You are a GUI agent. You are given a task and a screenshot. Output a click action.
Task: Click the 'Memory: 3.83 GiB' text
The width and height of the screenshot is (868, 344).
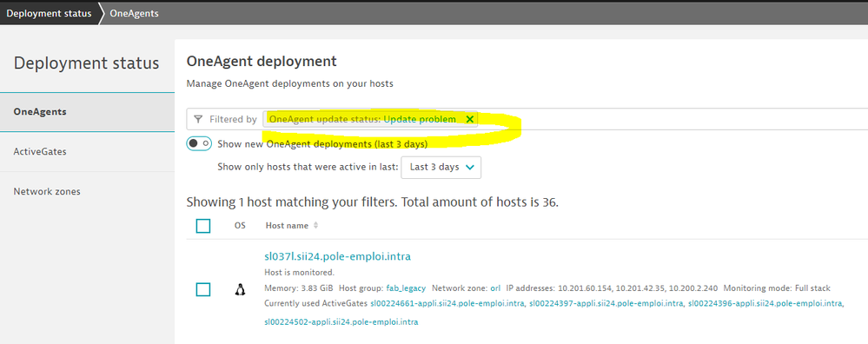point(298,288)
